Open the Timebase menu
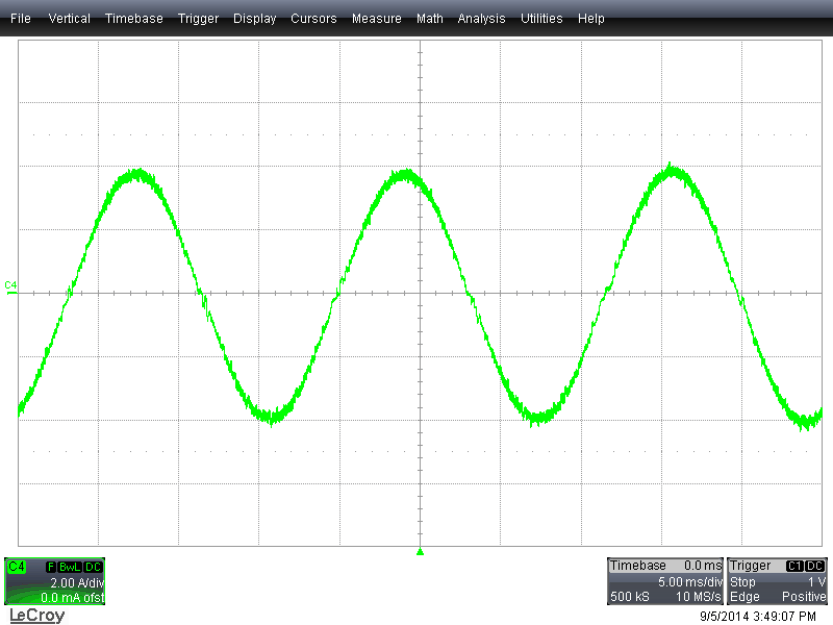The width and height of the screenshot is (833, 625). tap(134, 19)
